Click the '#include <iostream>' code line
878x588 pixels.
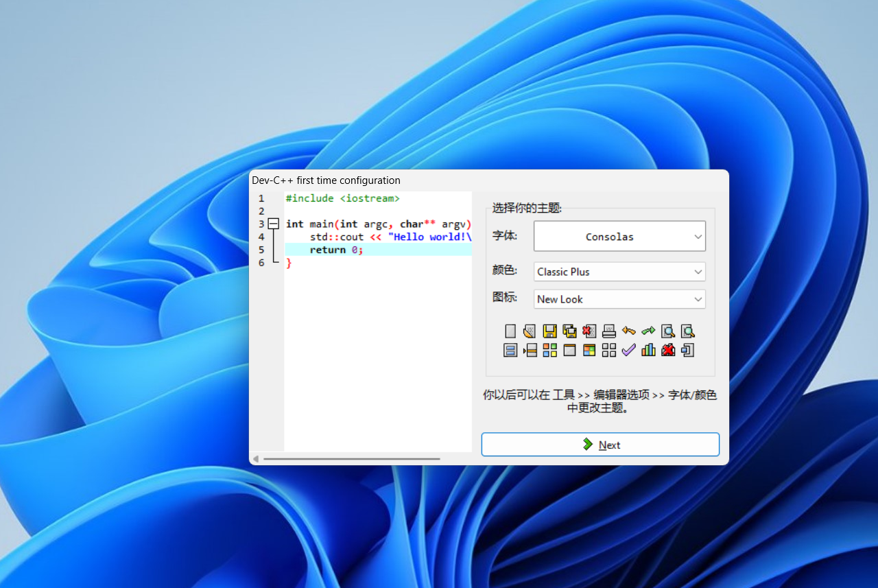(x=342, y=198)
